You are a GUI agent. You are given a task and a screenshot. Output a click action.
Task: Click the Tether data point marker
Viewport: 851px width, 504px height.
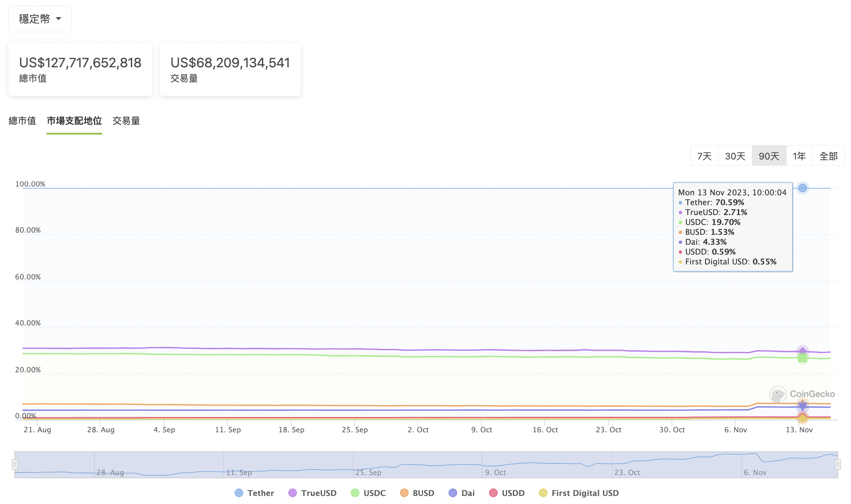[802, 188]
